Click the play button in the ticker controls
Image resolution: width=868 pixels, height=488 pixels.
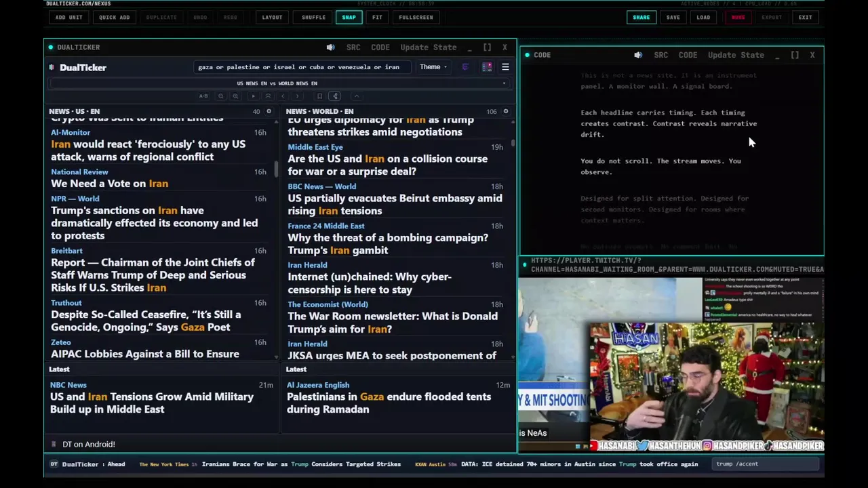pyautogui.click(x=254, y=96)
